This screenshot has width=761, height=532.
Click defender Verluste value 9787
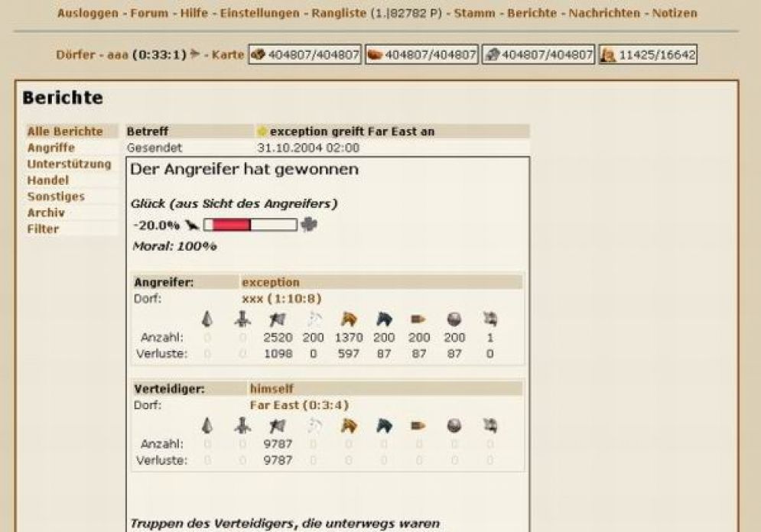(278, 460)
